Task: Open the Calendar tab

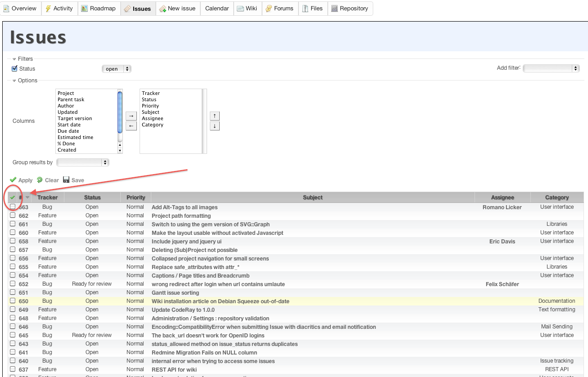Action: coord(217,8)
